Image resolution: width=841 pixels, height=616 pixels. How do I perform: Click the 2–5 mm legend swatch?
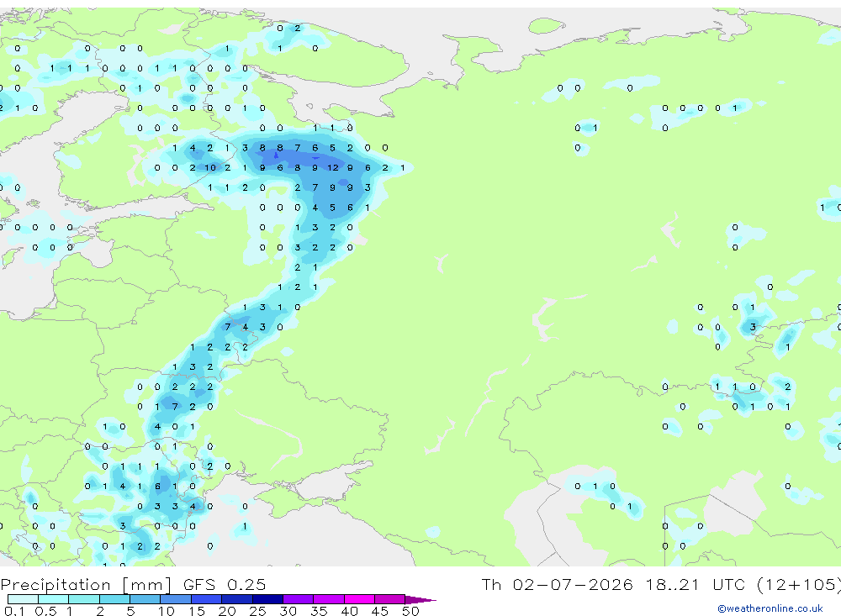pos(114,599)
